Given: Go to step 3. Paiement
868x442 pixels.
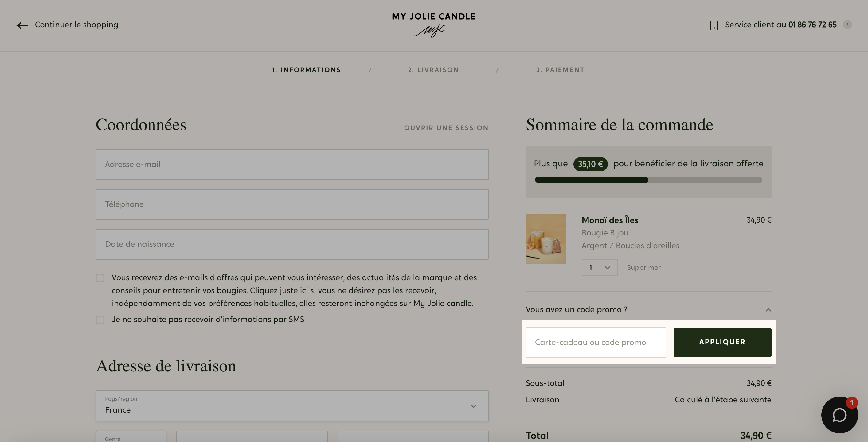Looking at the screenshot, I should 560,70.
